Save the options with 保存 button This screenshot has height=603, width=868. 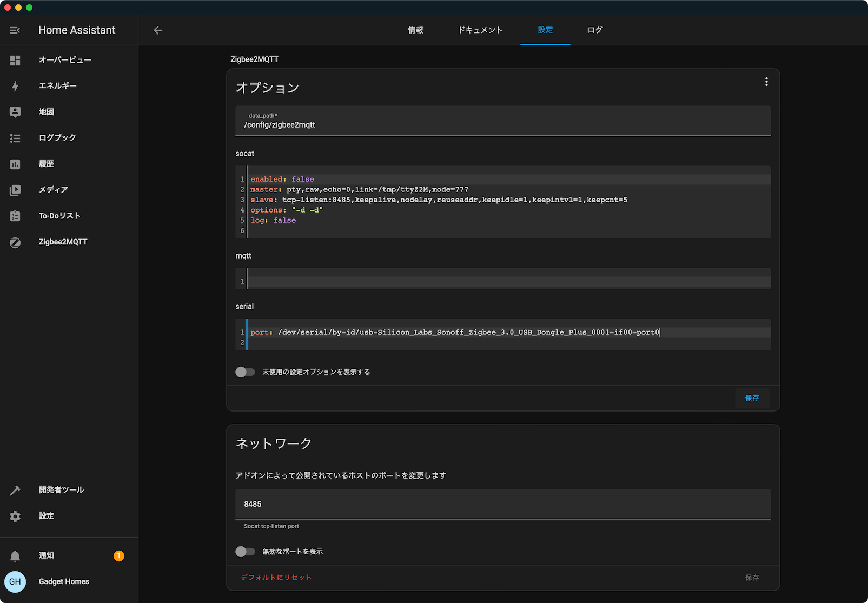(x=752, y=398)
